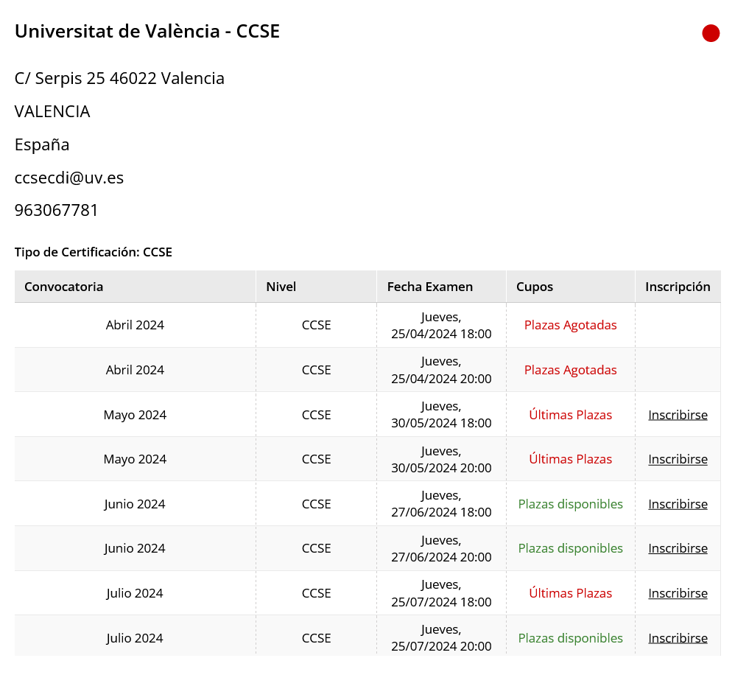
Task: Click Plazas Agotadas for 25/04/2024 18:00
Action: point(571,325)
